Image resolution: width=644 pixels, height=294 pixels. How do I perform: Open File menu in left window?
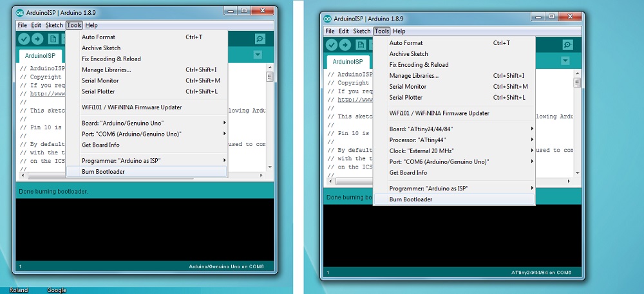[x=22, y=26]
